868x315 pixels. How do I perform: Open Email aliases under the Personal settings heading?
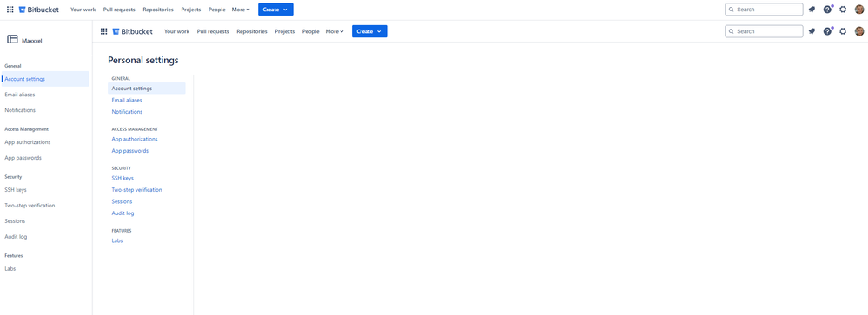coord(127,100)
